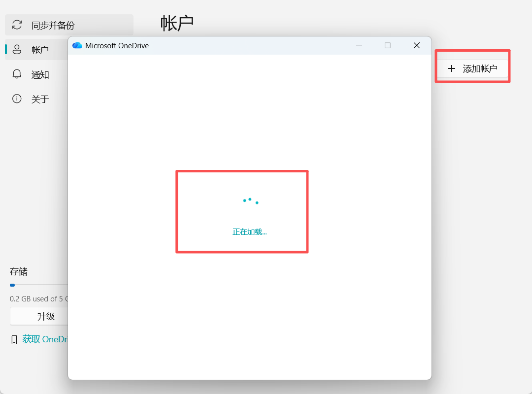
Task: Click the 正在加载... loading text
Action: (x=250, y=232)
